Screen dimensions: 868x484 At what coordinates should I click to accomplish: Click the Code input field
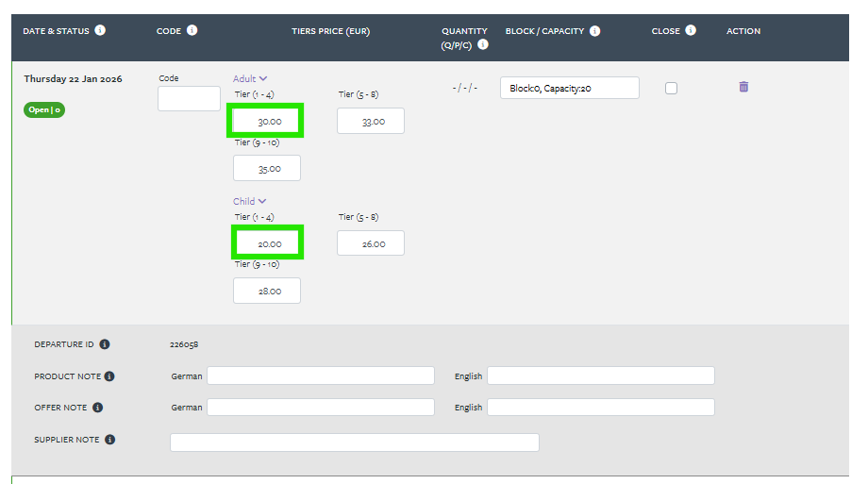189,98
